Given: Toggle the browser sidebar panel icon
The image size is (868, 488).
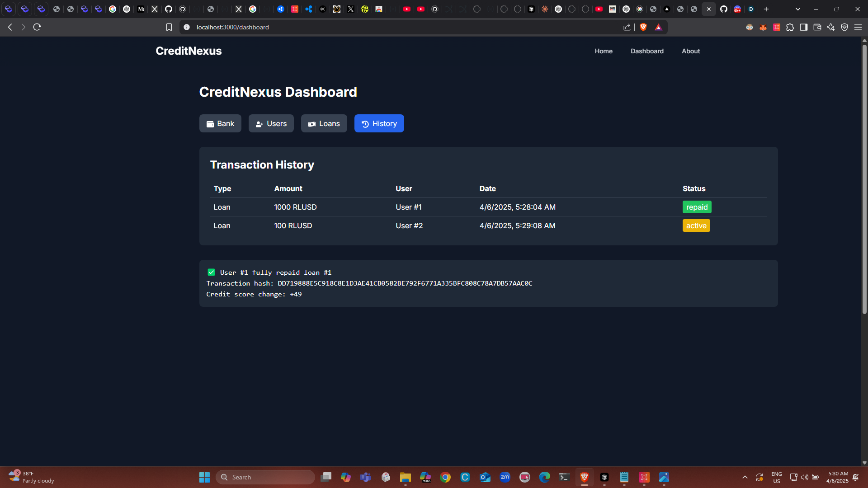Looking at the screenshot, I should (x=803, y=27).
